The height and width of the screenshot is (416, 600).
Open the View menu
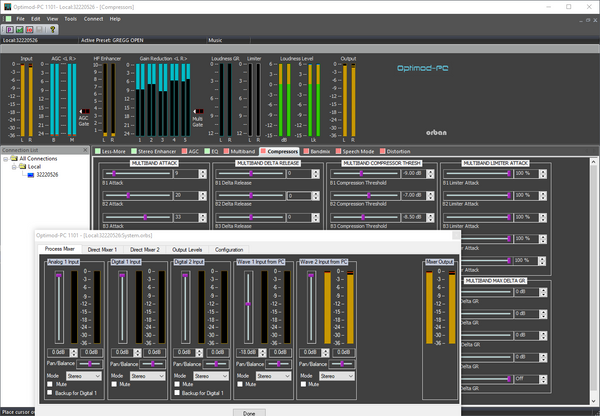tap(52, 19)
